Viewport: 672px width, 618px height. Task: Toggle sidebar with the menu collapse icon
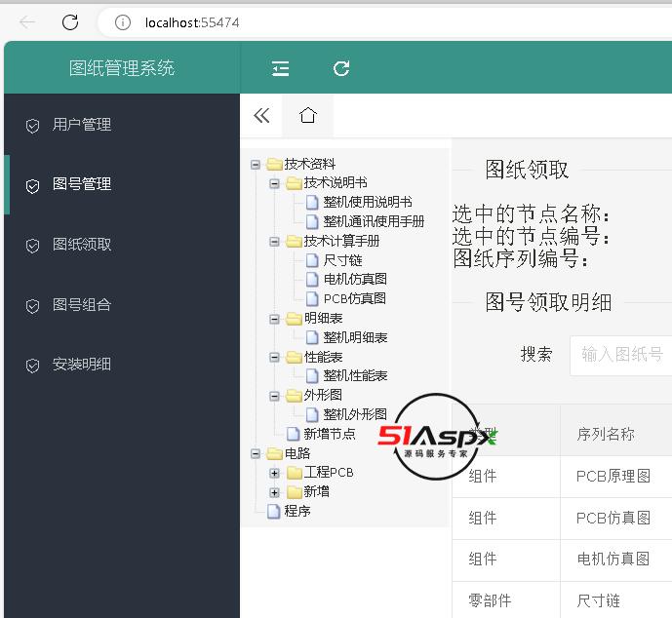pyautogui.click(x=280, y=68)
